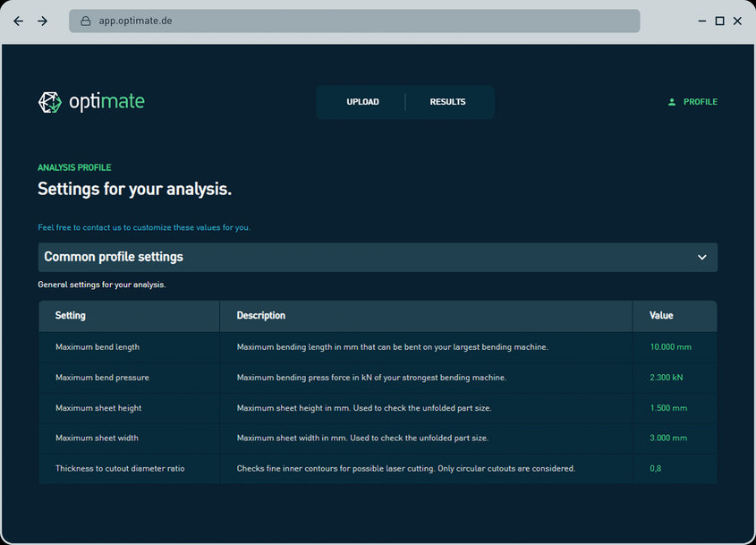
Task: Click the ANALYSIS PROFILE label
Action: [x=75, y=167]
